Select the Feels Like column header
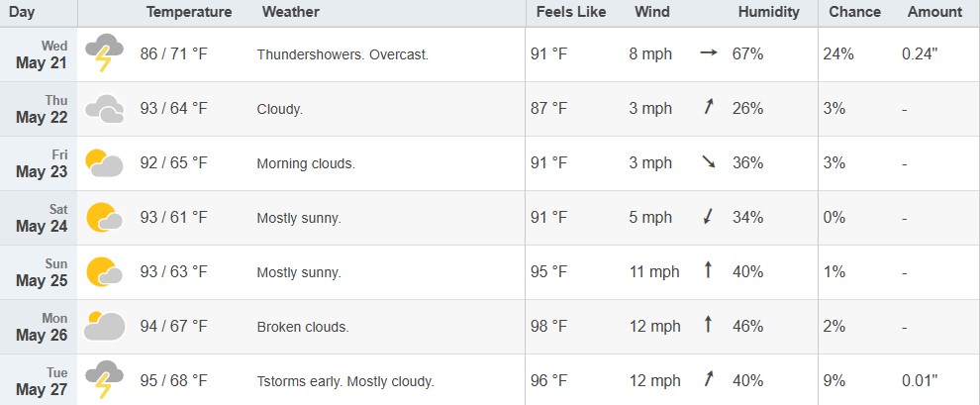 570,12
